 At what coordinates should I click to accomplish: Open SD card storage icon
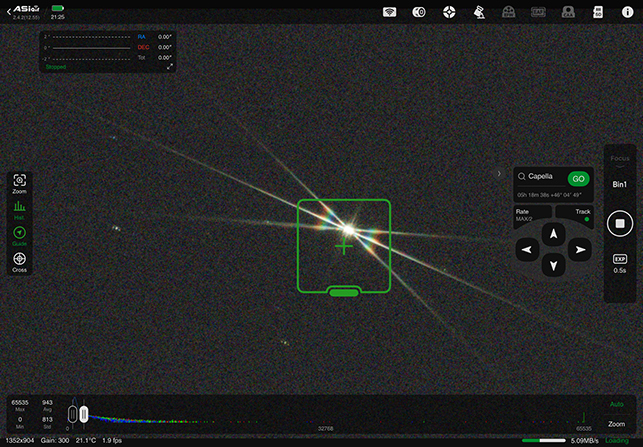pos(598,12)
